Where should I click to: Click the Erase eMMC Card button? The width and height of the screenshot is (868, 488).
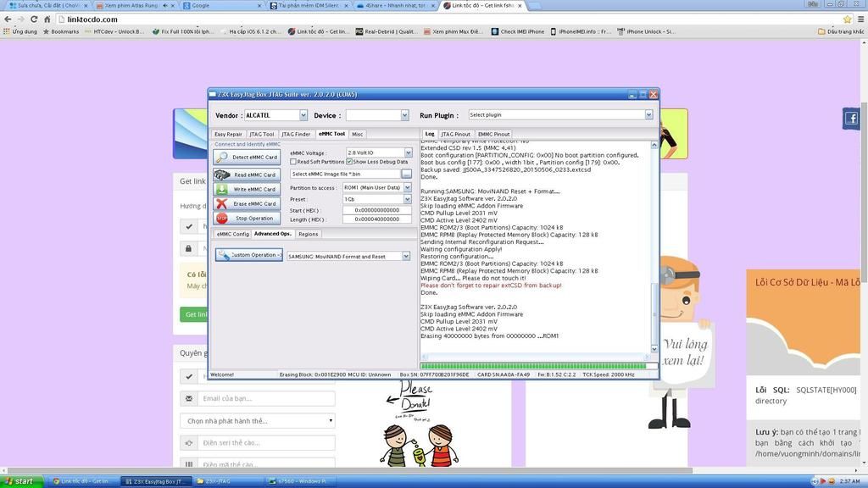(x=247, y=203)
